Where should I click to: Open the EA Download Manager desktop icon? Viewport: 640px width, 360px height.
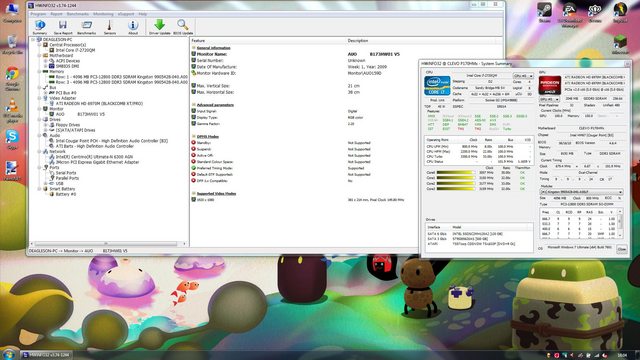[569, 9]
